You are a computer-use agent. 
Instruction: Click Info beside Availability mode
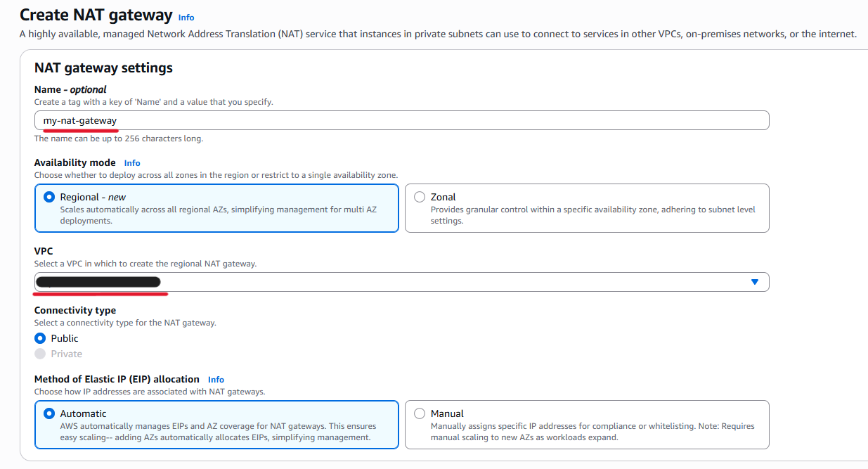click(131, 162)
